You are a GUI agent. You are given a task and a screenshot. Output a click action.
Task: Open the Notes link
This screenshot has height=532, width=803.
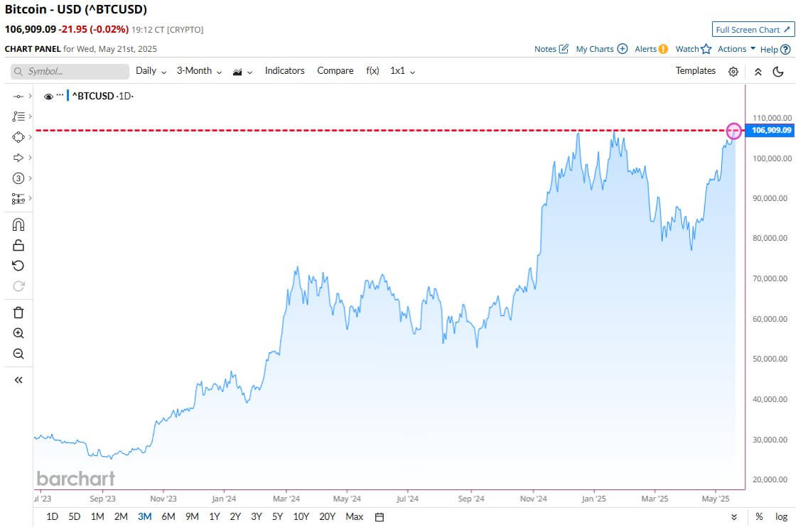tap(546, 48)
